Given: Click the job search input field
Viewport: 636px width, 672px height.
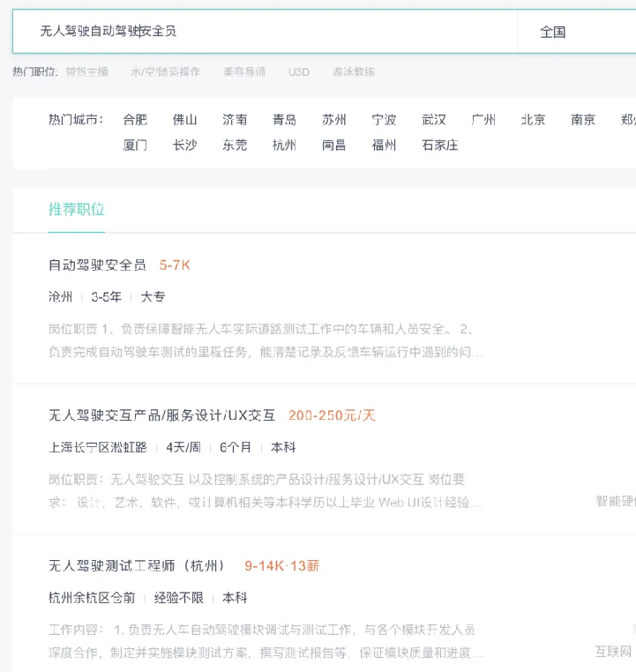Looking at the screenshot, I should coord(265,32).
